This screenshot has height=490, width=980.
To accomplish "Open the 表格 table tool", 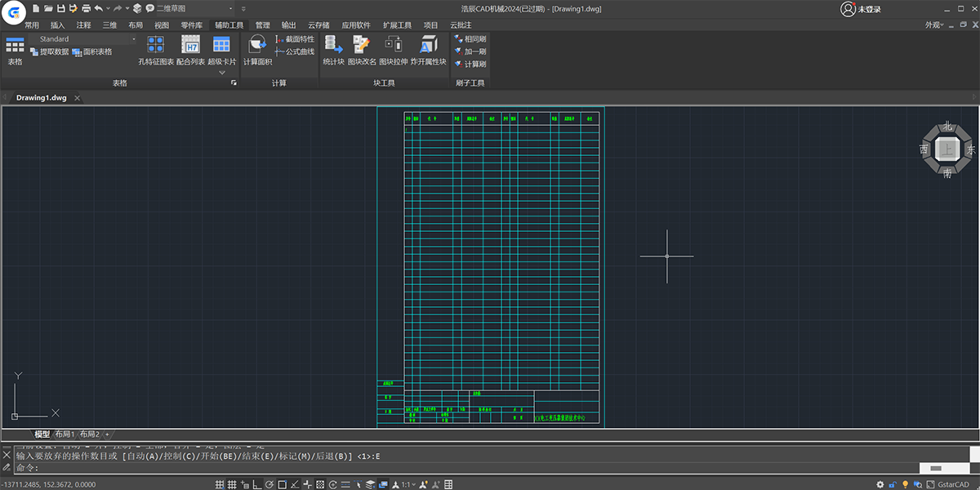I will pyautogui.click(x=15, y=46).
